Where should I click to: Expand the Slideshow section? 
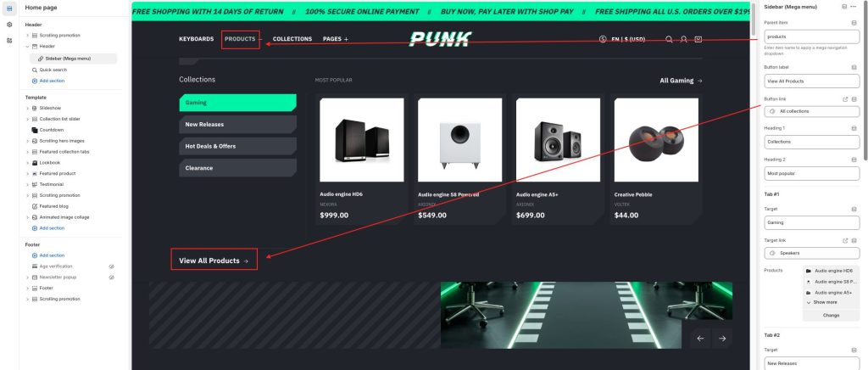[x=27, y=108]
